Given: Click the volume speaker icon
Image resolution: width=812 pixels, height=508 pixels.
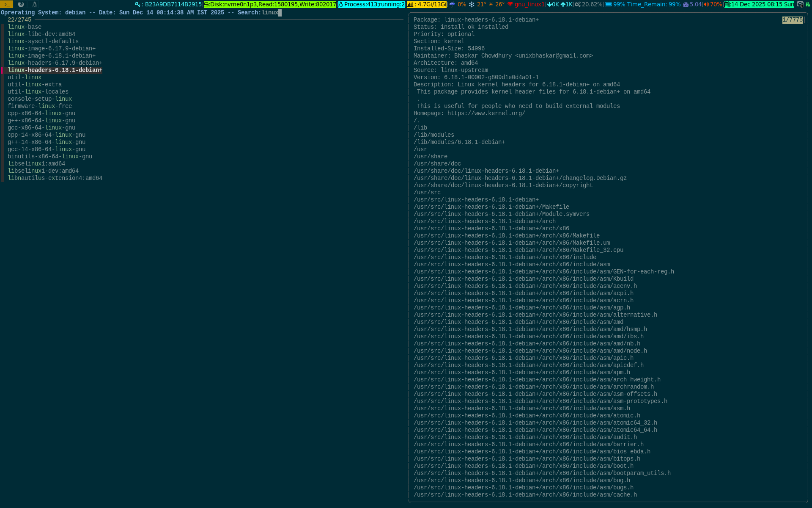Looking at the screenshot, I should (706, 4).
